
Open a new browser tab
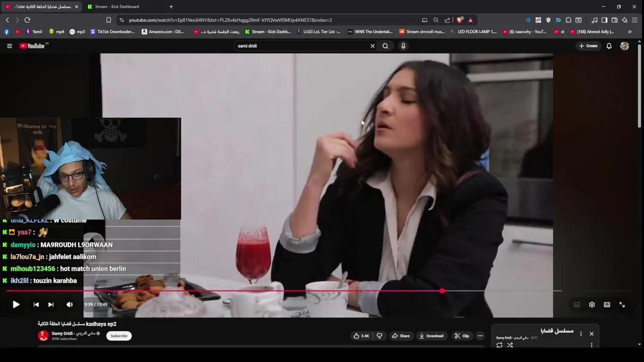click(171, 7)
